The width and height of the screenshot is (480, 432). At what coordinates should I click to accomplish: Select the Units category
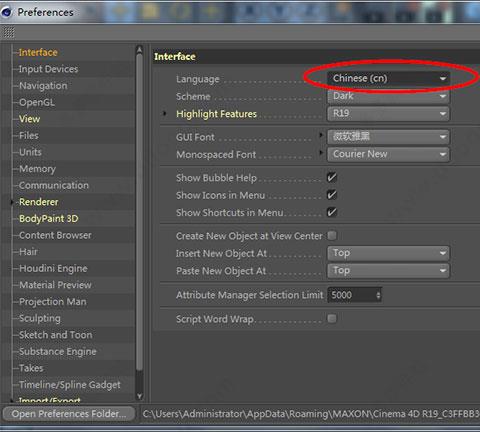tap(30, 152)
